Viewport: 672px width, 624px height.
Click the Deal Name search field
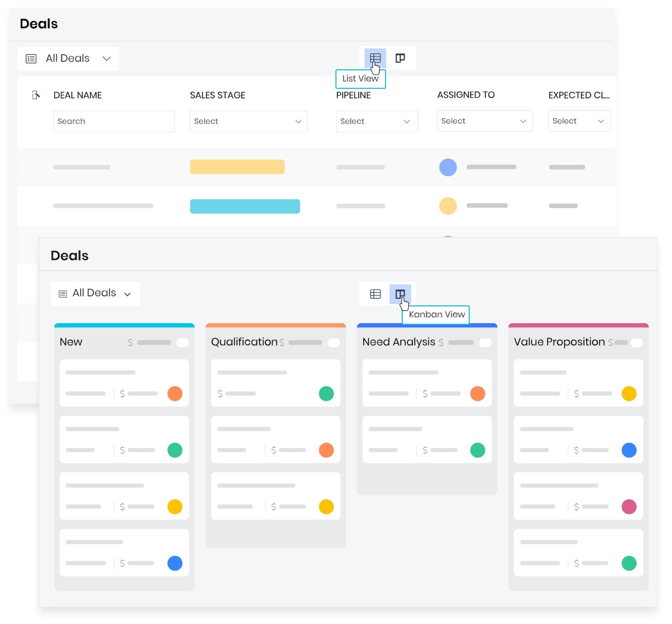pyautogui.click(x=113, y=121)
